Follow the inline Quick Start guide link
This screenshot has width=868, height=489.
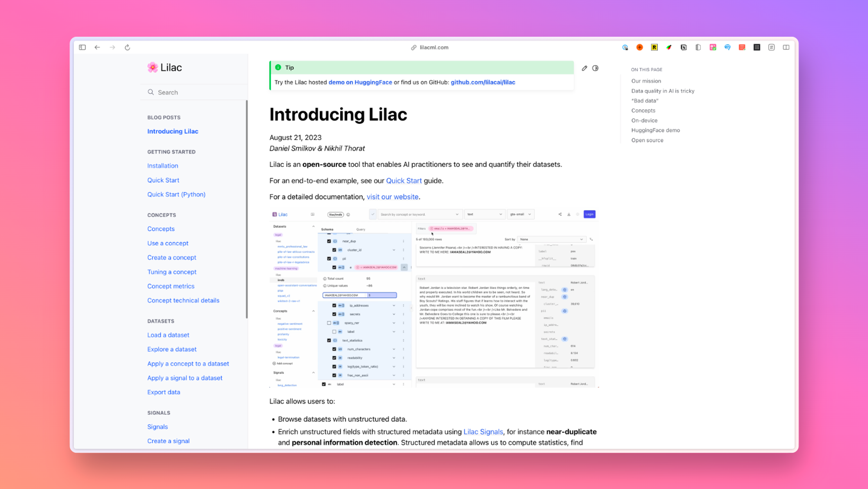coord(404,181)
